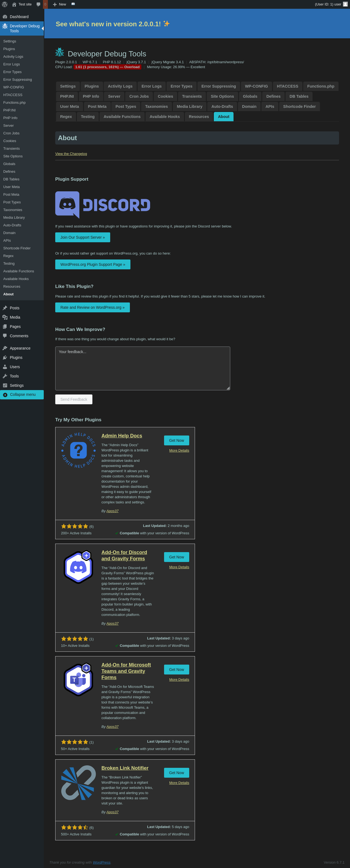The width and height of the screenshot is (350, 868).
Task: Get Now for Admin Help Docs
Action: click(x=176, y=440)
